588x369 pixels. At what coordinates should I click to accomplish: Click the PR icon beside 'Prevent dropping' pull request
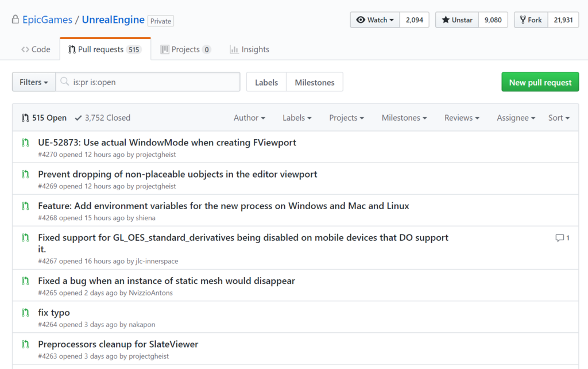pyautogui.click(x=25, y=174)
